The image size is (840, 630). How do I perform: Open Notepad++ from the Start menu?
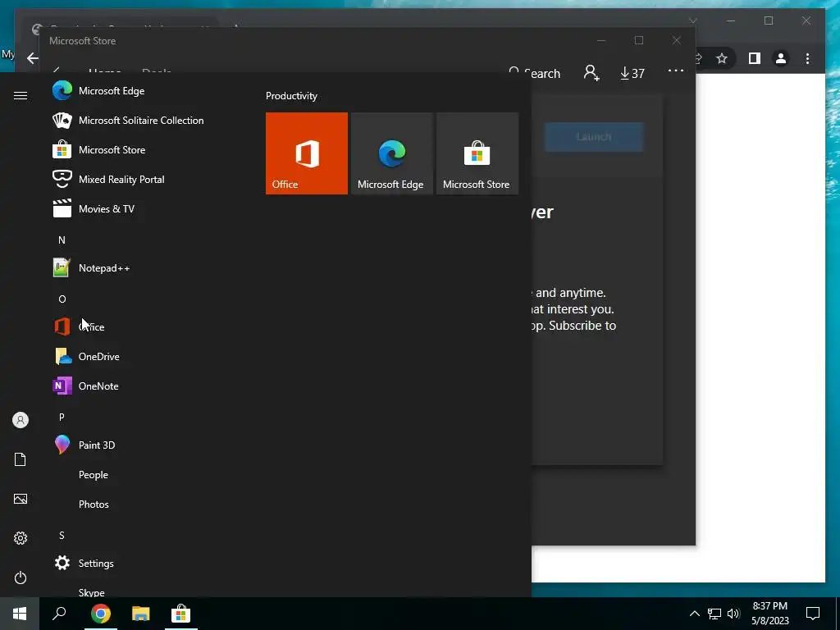point(92,268)
